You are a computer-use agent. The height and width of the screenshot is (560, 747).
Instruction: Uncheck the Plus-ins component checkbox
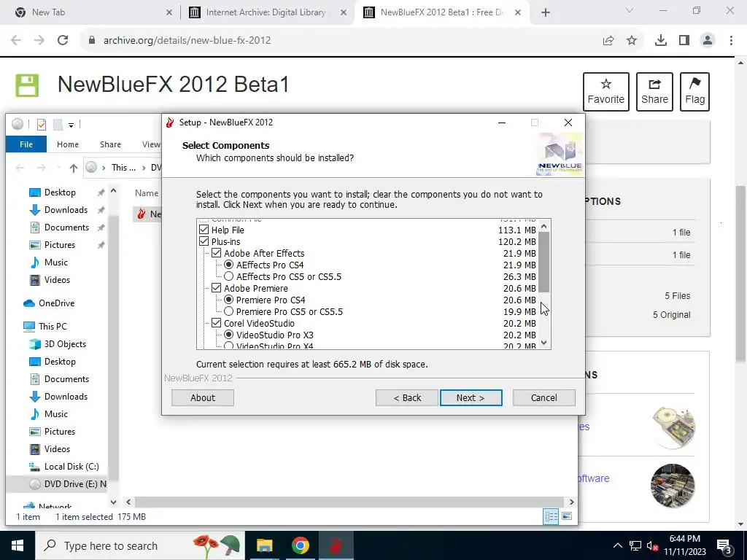click(204, 241)
